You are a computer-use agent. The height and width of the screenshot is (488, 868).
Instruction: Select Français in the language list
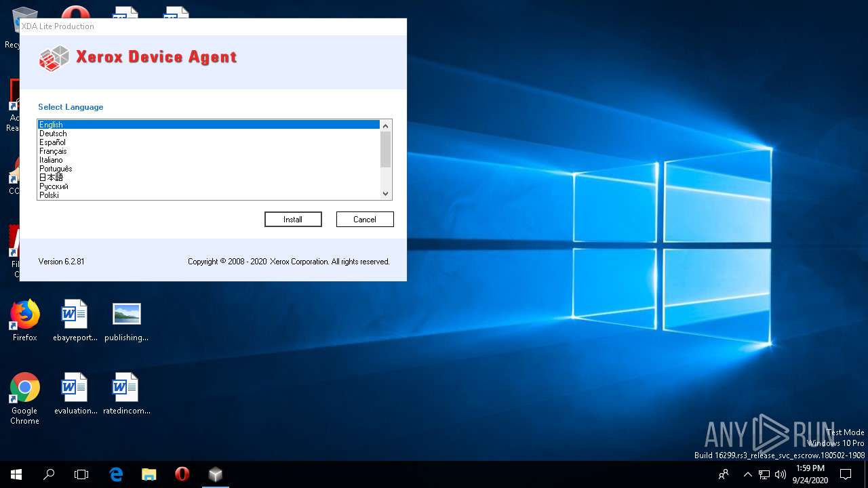coord(209,151)
